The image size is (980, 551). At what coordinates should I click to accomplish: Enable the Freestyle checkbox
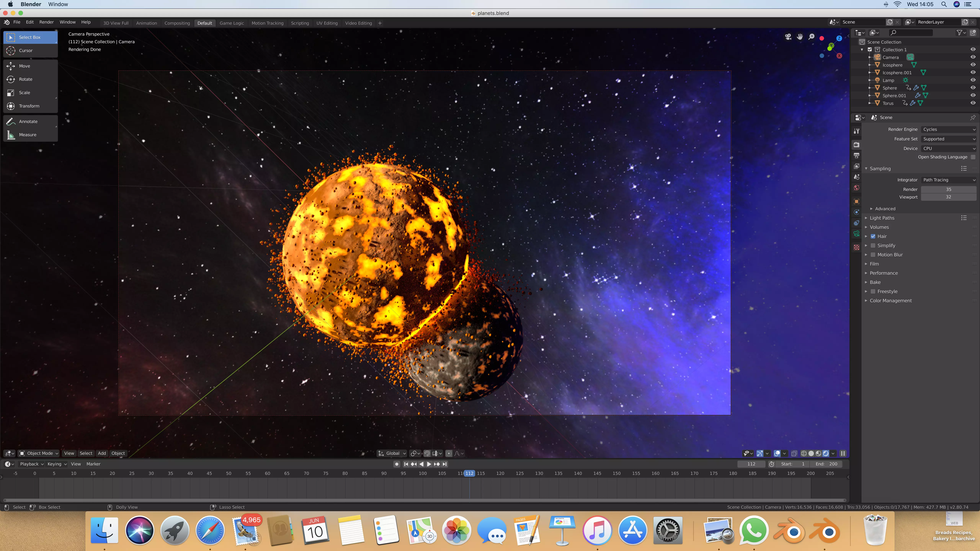pos(873,292)
